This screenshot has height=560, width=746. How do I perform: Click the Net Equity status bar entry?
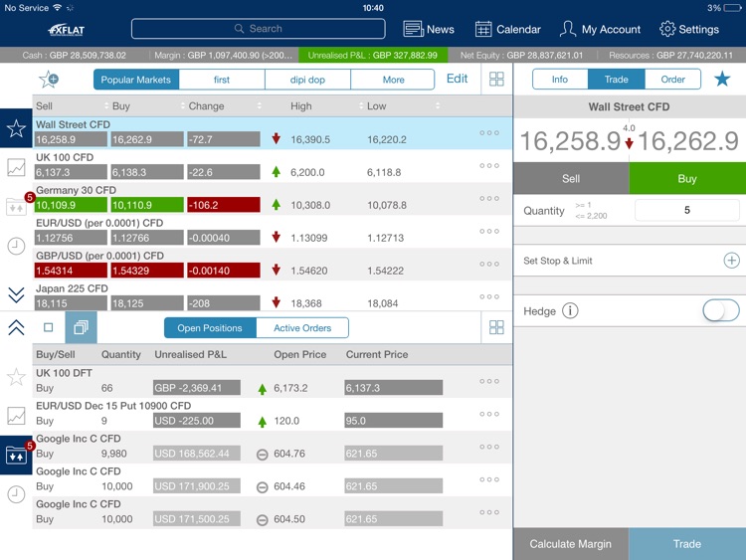coord(521,55)
